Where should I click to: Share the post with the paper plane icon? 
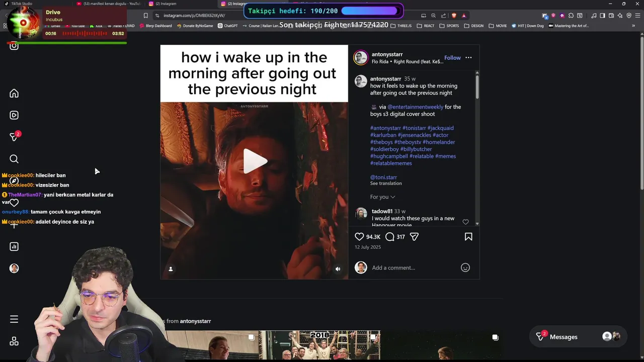414,237
